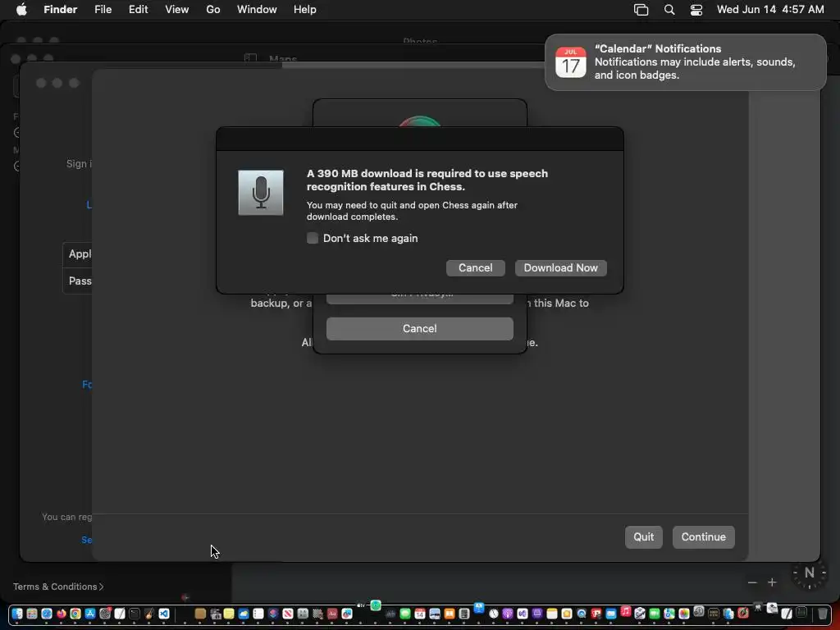Click the Download Now button
The image size is (840, 630).
pos(560,268)
